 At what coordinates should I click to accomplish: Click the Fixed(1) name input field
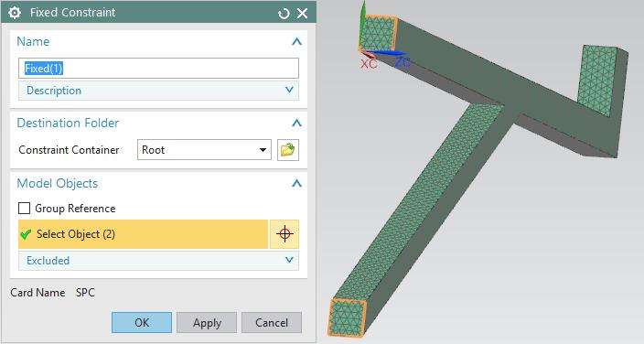coord(158,69)
